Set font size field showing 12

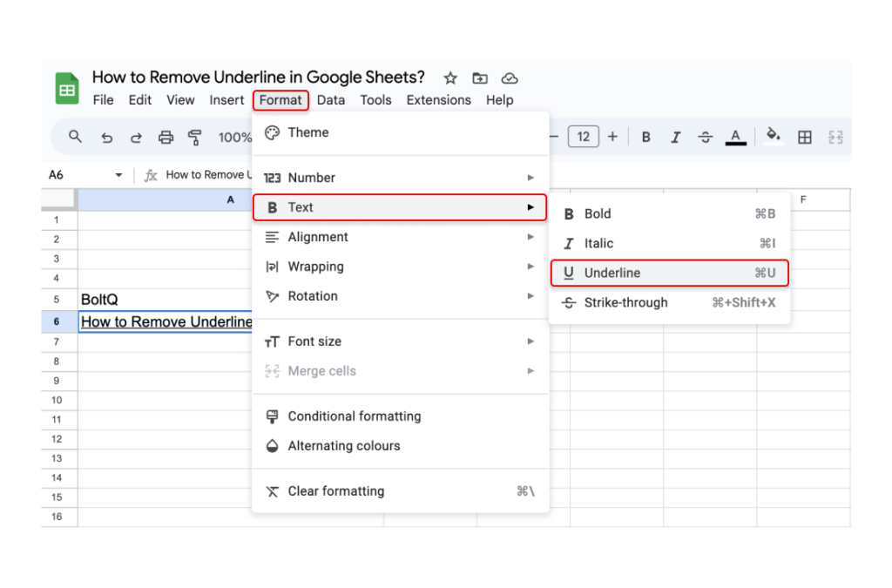point(583,137)
